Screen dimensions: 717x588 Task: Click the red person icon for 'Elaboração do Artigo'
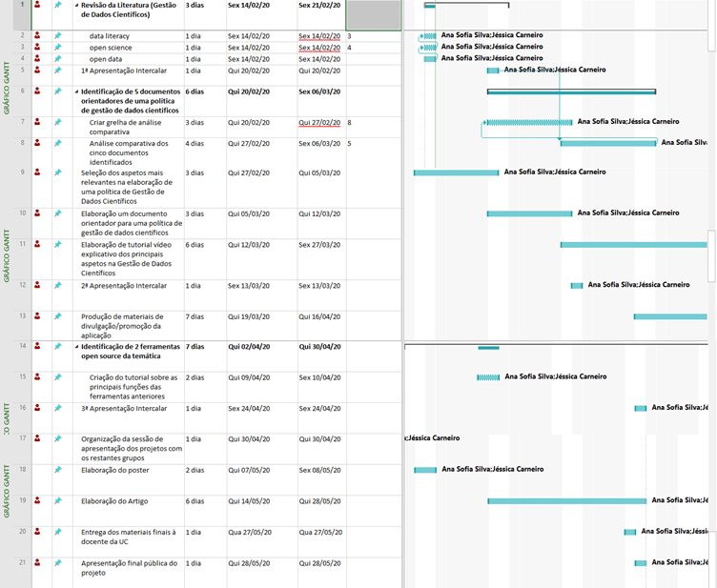coord(37,500)
